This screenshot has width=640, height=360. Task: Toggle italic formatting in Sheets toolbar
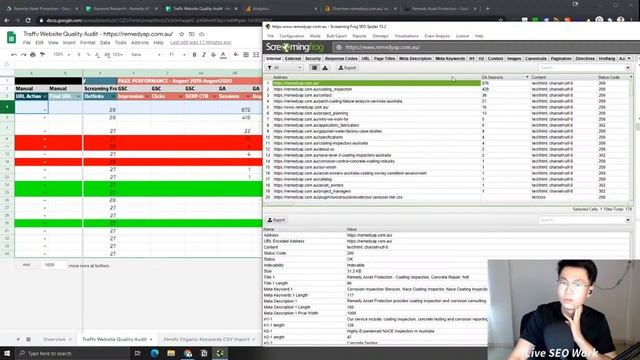(204, 55)
